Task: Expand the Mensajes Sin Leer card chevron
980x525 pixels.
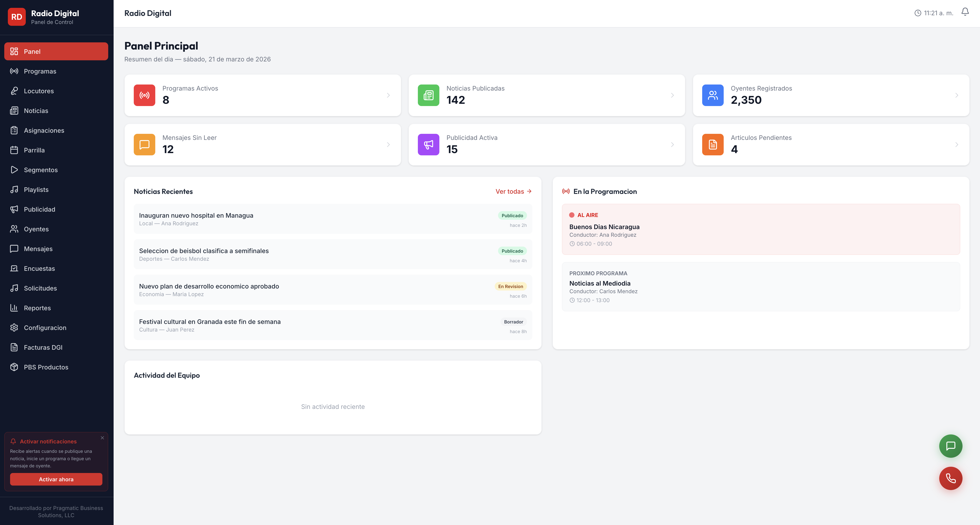Action: point(388,145)
